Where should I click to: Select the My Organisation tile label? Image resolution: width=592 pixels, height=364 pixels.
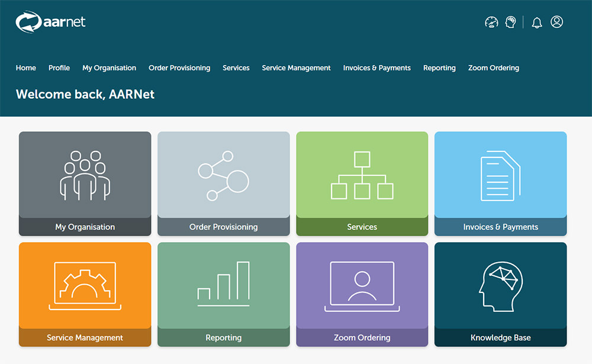(x=85, y=227)
